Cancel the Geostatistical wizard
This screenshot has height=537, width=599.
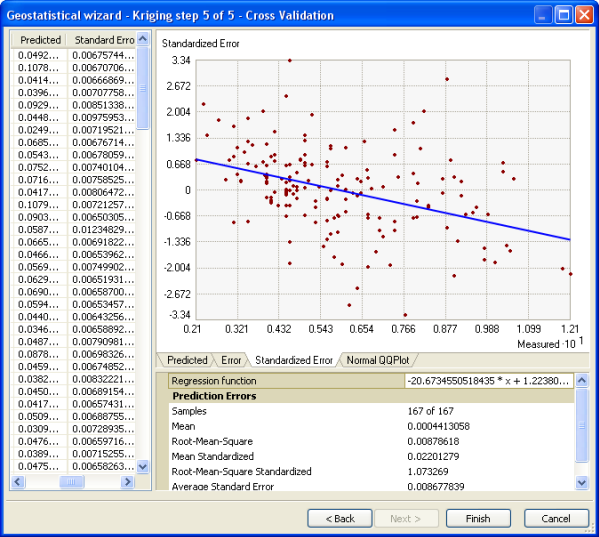point(556,518)
